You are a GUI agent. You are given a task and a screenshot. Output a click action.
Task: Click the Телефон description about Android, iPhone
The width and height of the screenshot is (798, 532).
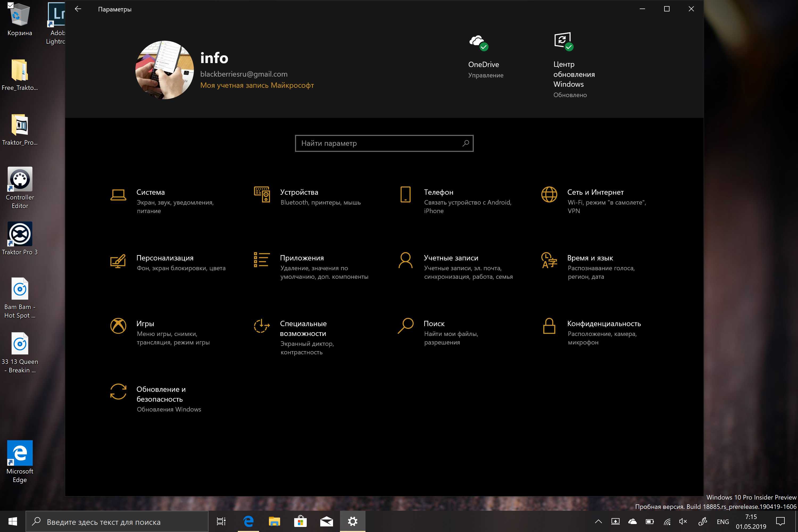pos(468,207)
